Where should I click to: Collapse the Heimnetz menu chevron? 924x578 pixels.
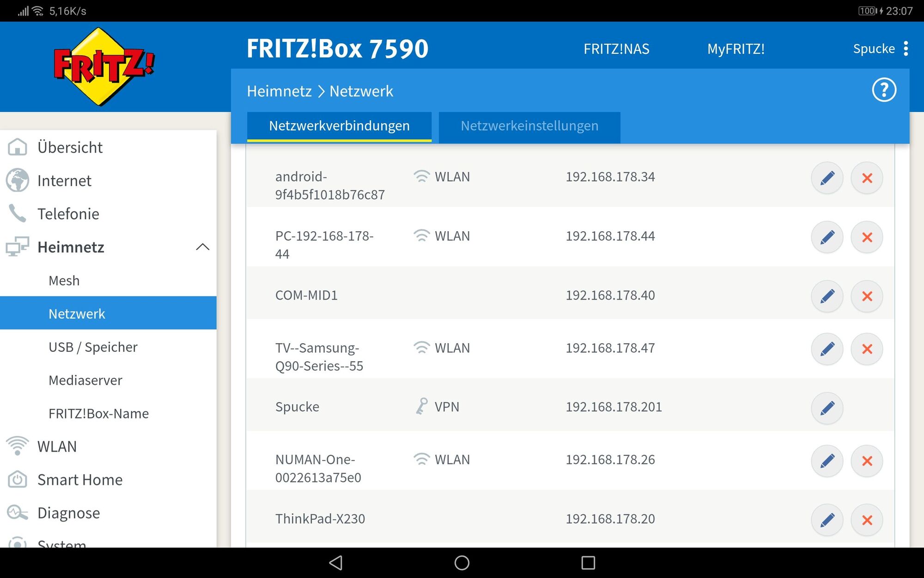(x=202, y=247)
